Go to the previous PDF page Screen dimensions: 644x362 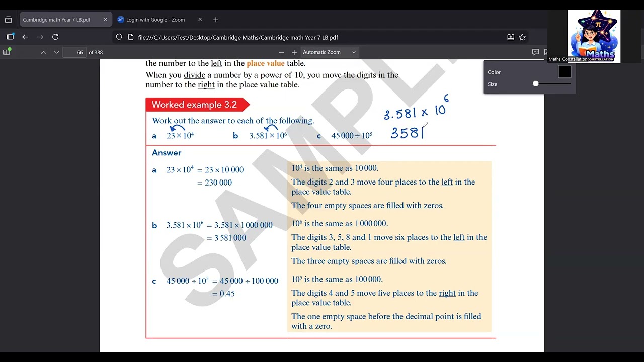point(43,52)
